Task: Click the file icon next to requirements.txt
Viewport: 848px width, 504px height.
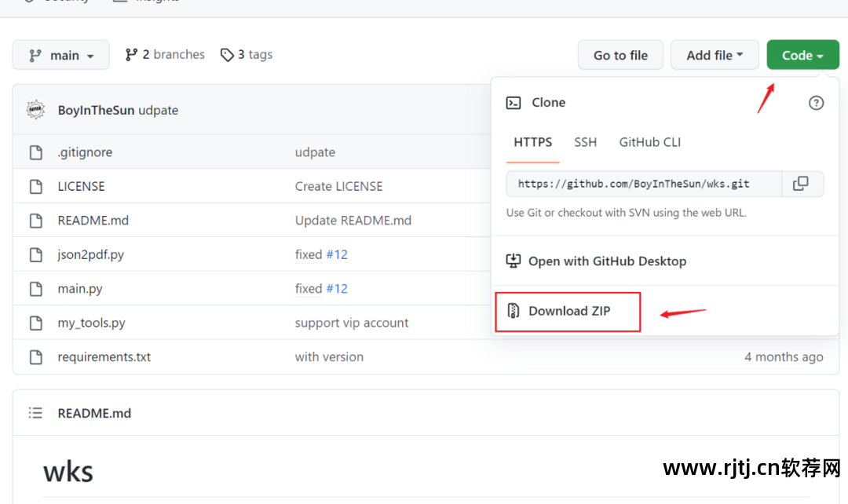Action: 35,357
